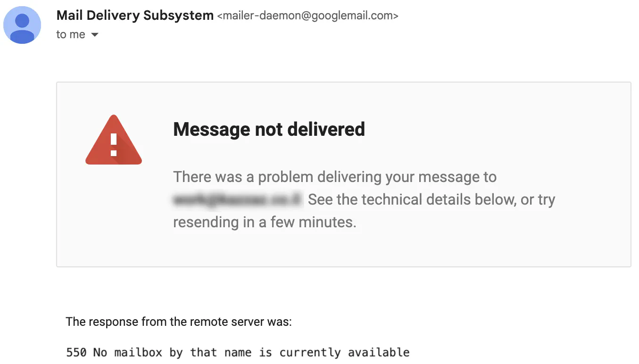This screenshot has width=639, height=364.
Task: Click 'or try' at end of the second line
Action: point(538,200)
